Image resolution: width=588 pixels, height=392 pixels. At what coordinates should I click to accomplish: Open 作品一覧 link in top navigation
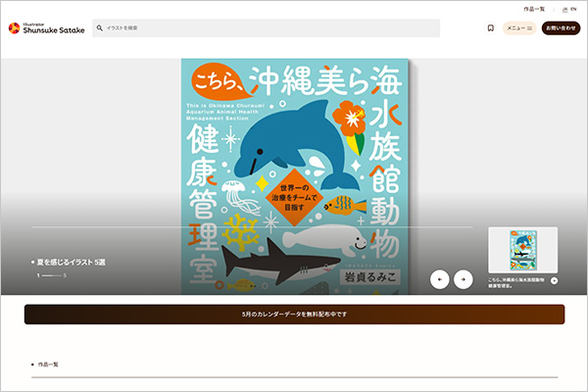click(534, 9)
